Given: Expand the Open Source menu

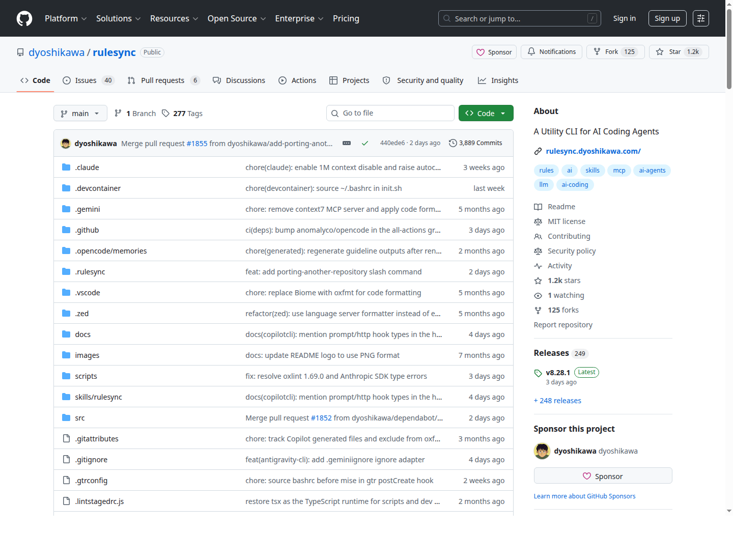Looking at the screenshot, I should coord(237,18).
